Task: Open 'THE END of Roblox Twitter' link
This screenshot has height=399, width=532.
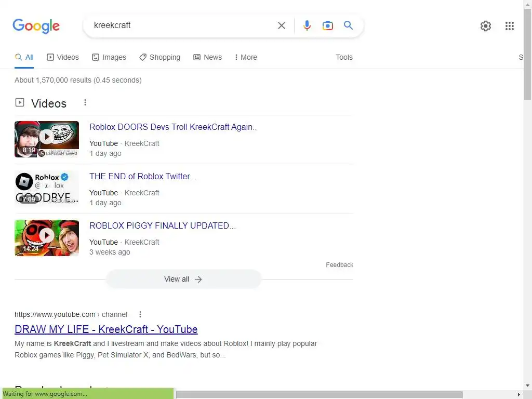Action: 143,177
